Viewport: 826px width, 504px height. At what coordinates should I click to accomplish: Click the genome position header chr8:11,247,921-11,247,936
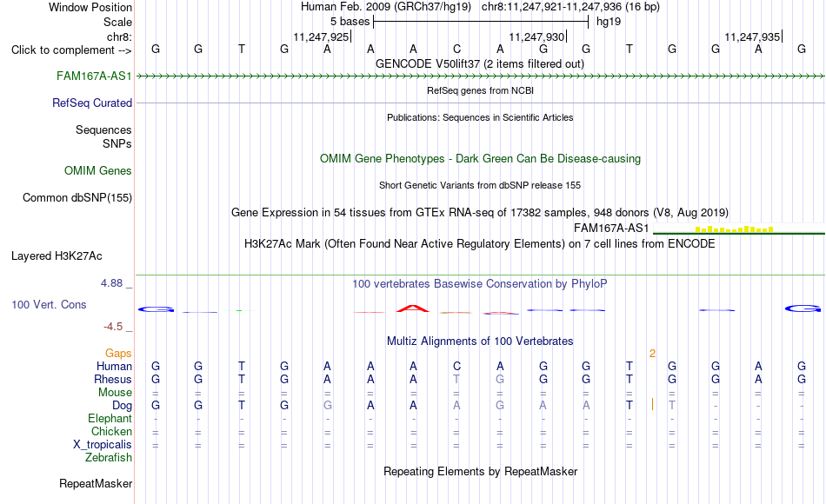click(x=570, y=7)
